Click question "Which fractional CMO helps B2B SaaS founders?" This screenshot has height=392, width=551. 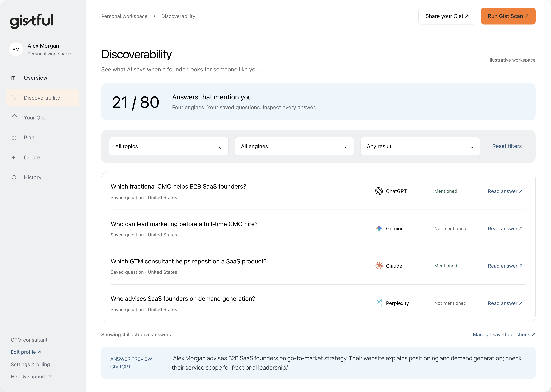click(178, 186)
